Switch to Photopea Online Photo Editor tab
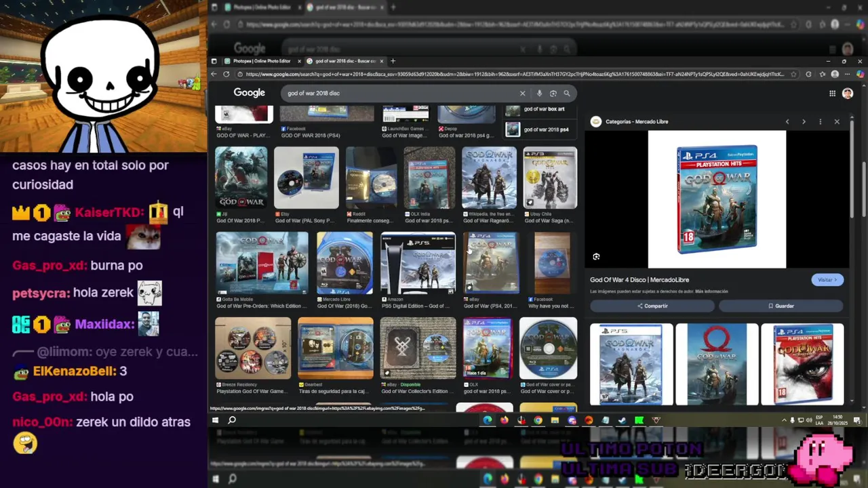 262,61
